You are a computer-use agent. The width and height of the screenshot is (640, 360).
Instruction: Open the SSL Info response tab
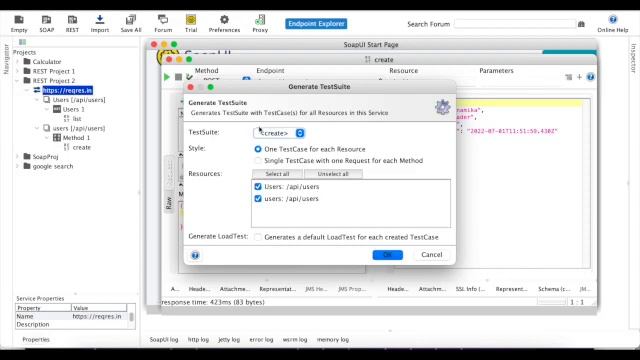tap(470, 289)
